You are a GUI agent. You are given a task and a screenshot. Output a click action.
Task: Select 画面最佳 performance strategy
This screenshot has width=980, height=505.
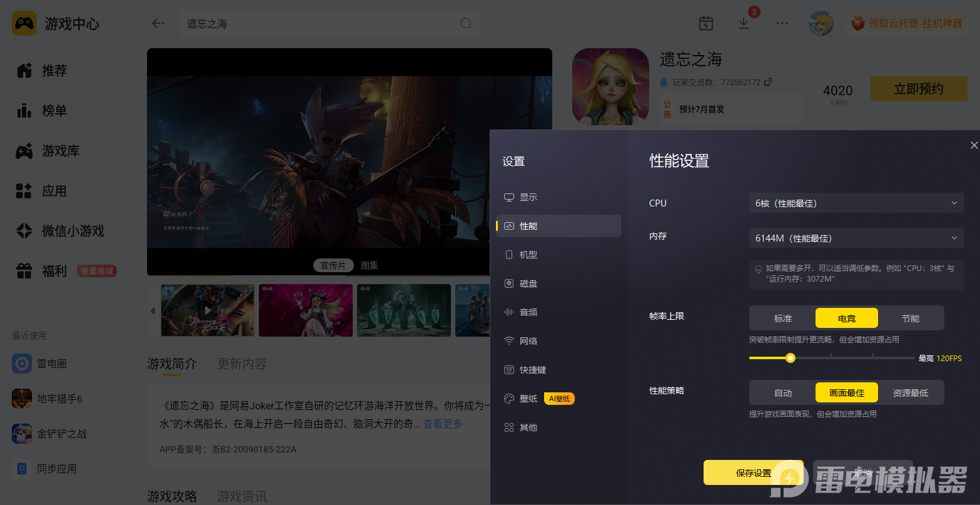coord(847,393)
